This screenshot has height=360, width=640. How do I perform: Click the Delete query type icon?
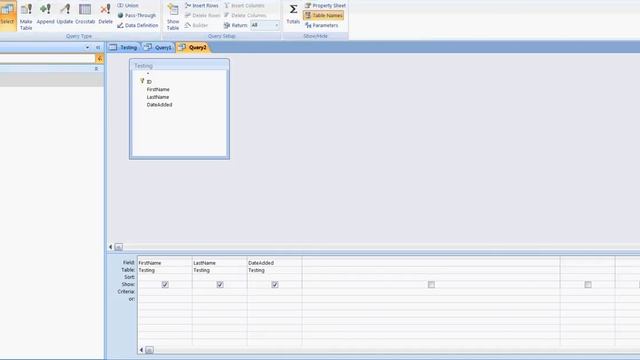click(105, 14)
